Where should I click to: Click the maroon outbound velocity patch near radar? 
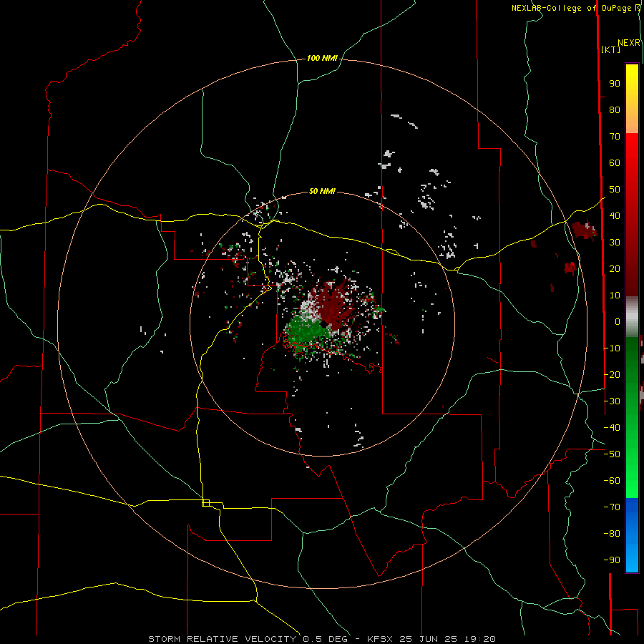pyautogui.click(x=332, y=305)
